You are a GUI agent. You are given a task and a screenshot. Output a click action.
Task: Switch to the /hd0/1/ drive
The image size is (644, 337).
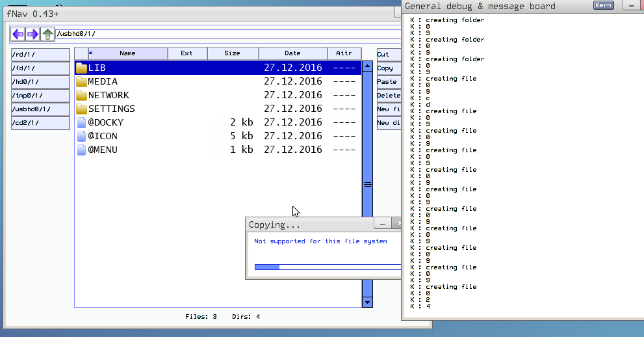click(40, 82)
